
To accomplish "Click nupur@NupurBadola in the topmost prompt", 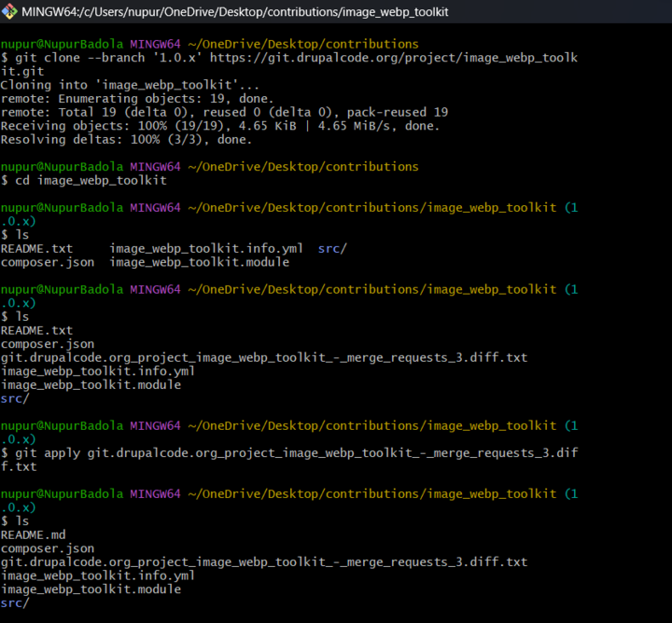I will pos(62,44).
